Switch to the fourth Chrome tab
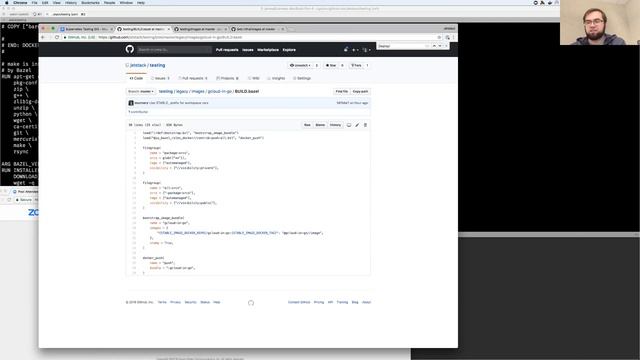Viewport: 640px width, 360px height. point(256,29)
